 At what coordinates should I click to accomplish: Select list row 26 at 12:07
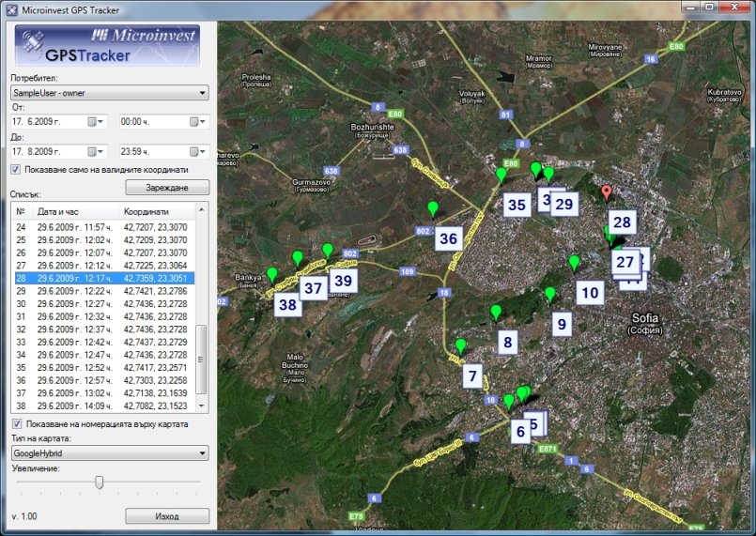(103, 253)
